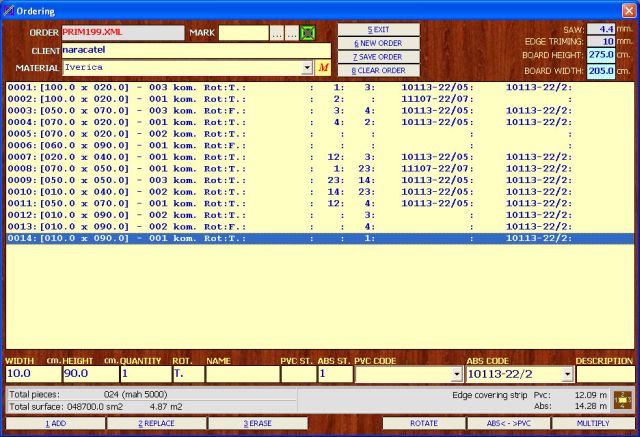Select order row 0004 [070.0 x 020.0]
This screenshot has width=640, height=437.
click(320, 122)
